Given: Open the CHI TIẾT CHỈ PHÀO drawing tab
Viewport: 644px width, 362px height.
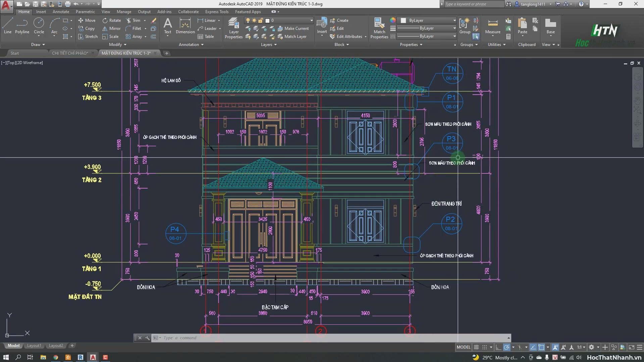Looking at the screenshot, I should pyautogui.click(x=70, y=53).
